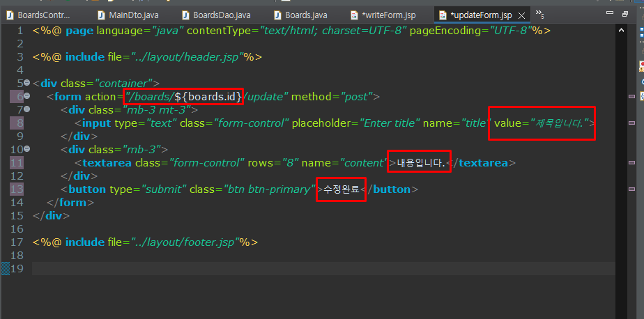The width and height of the screenshot is (644, 319).
Task: Click the ${boards.id} expression in form action
Action: coord(208,97)
